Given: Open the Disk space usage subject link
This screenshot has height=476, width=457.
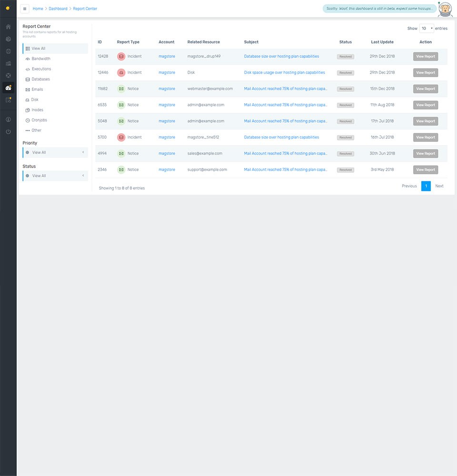Looking at the screenshot, I should point(284,72).
